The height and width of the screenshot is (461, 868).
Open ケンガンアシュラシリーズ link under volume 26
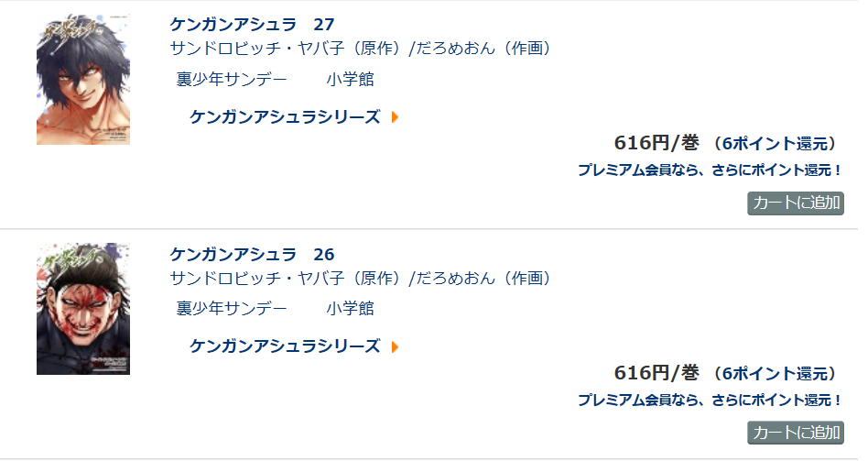pos(285,346)
